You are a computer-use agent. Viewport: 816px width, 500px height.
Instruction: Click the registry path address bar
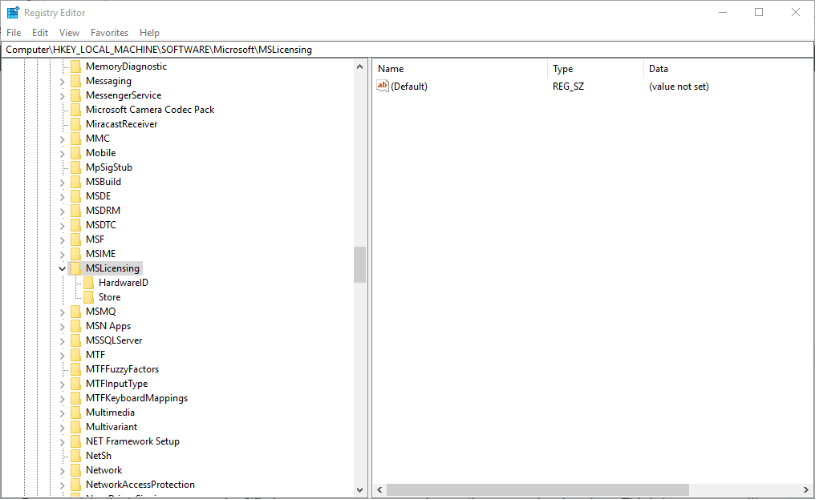(400, 49)
